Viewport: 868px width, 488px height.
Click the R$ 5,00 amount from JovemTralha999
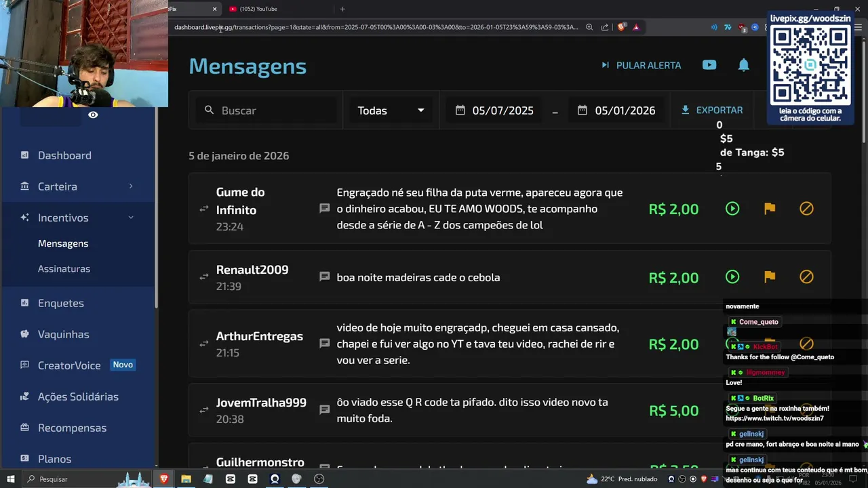tap(673, 410)
